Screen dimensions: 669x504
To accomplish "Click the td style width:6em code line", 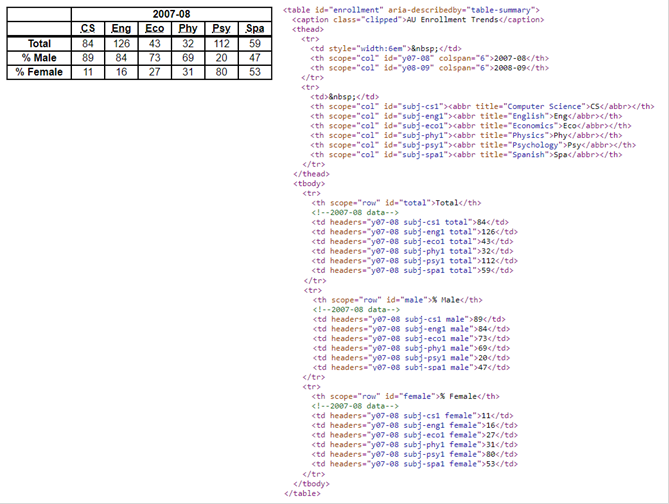I will tap(386, 49).
